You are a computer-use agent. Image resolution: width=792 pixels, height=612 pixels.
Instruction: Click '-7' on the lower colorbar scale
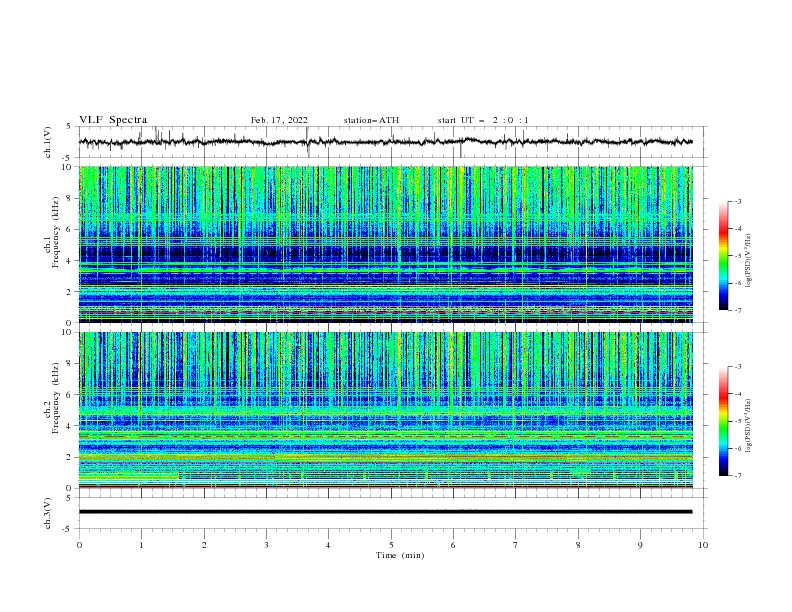[737, 476]
